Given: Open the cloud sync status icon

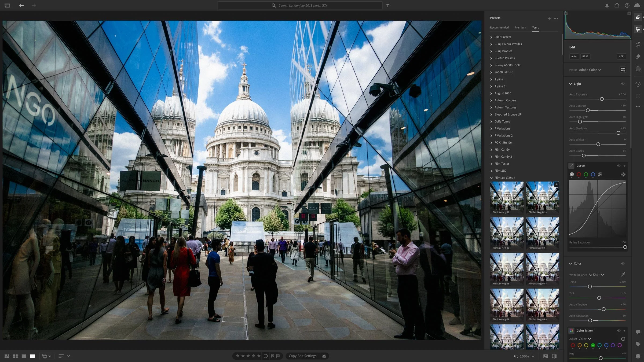Looking at the screenshot, I should point(637,5).
